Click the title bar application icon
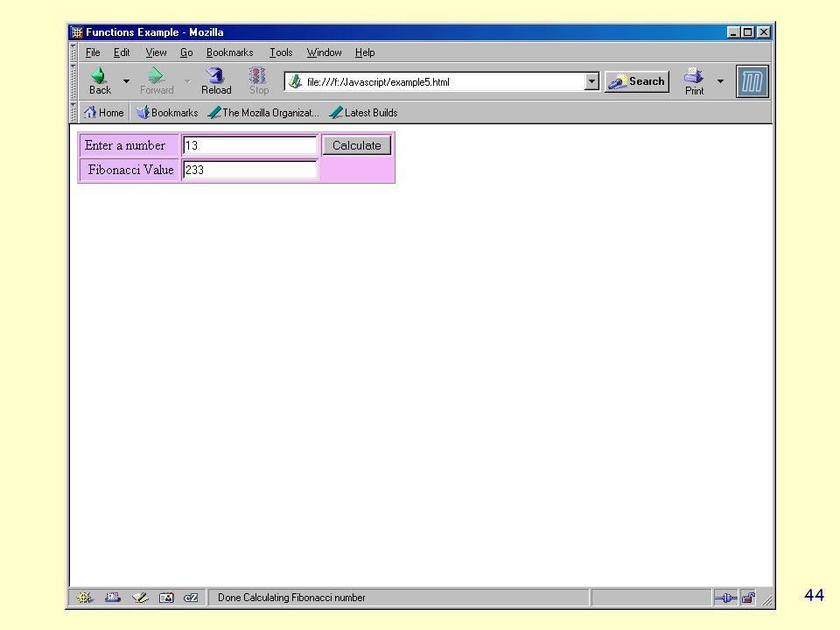The image size is (840, 630). [77, 32]
